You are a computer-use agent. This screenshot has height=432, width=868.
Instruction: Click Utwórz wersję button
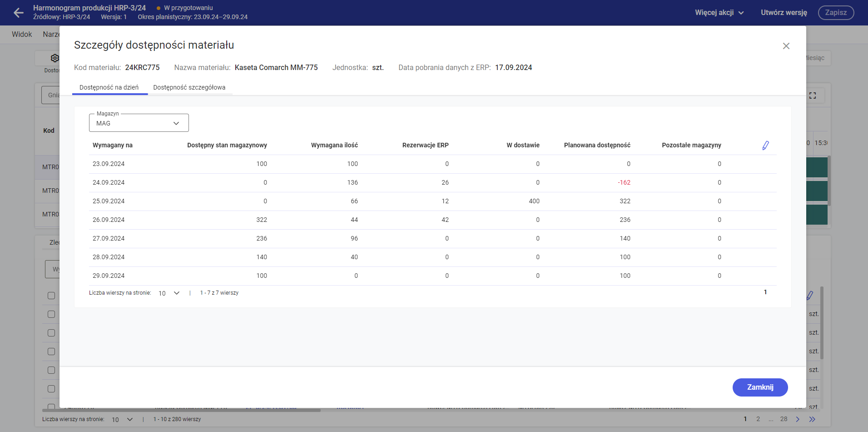click(784, 13)
